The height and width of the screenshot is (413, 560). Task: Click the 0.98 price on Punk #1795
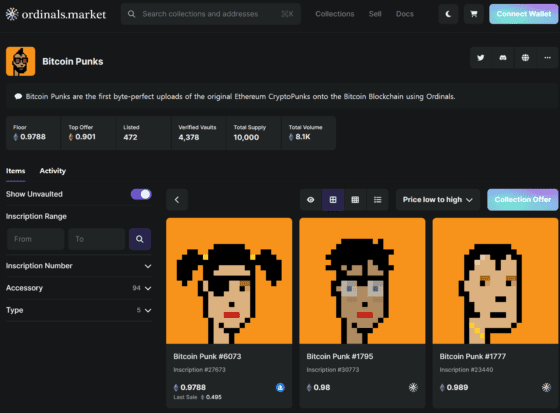point(319,387)
